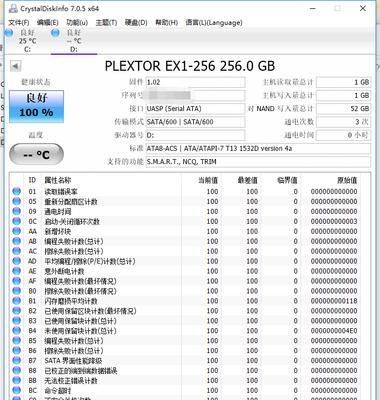Screen dimensions: 380x400
Task: Select raw value 0000000004E0 in row B4
Action: click(334, 331)
